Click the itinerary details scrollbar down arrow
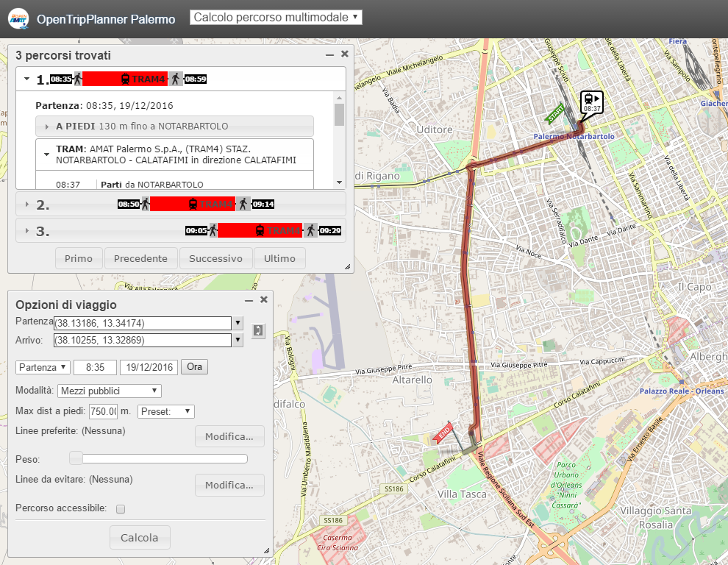The width and height of the screenshot is (728, 565). pos(340,182)
